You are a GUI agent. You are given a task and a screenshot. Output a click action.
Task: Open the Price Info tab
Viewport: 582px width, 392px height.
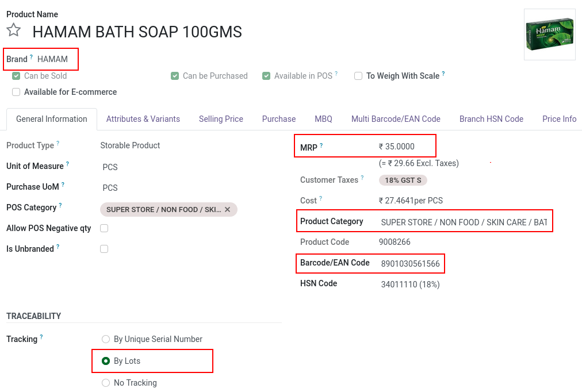pyautogui.click(x=559, y=119)
